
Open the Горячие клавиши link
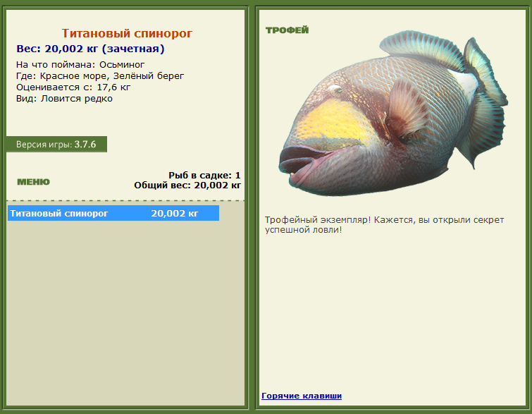[x=302, y=396]
